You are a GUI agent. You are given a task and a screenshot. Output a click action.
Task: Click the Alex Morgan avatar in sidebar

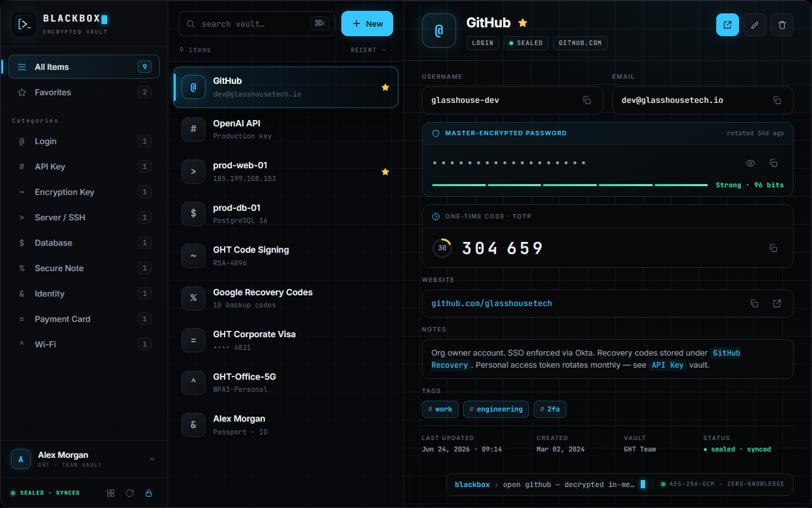[21, 459]
